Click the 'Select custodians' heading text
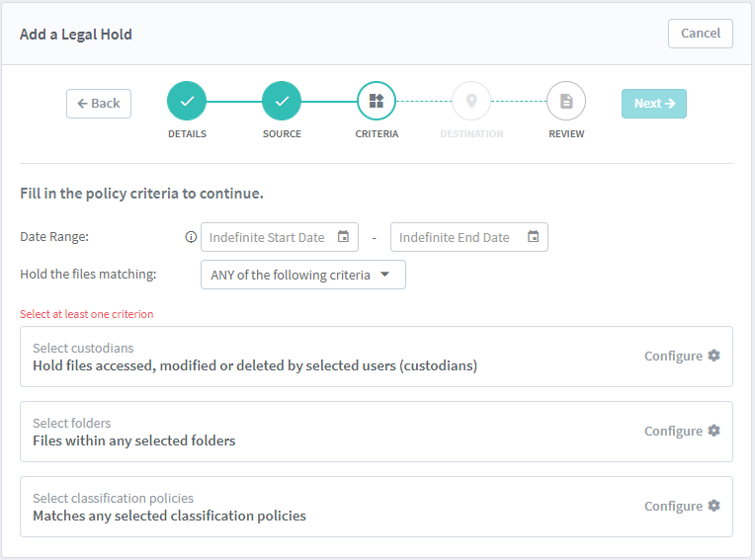 click(83, 348)
